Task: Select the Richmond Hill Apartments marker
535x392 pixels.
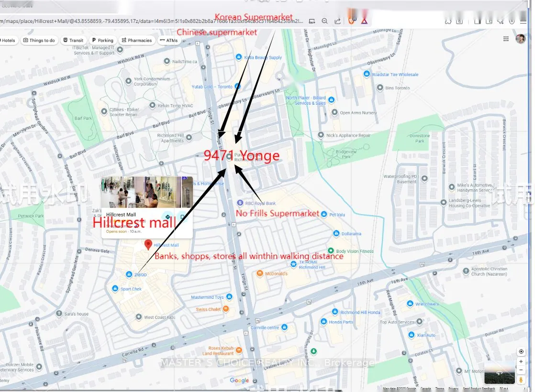Action: (x=189, y=137)
